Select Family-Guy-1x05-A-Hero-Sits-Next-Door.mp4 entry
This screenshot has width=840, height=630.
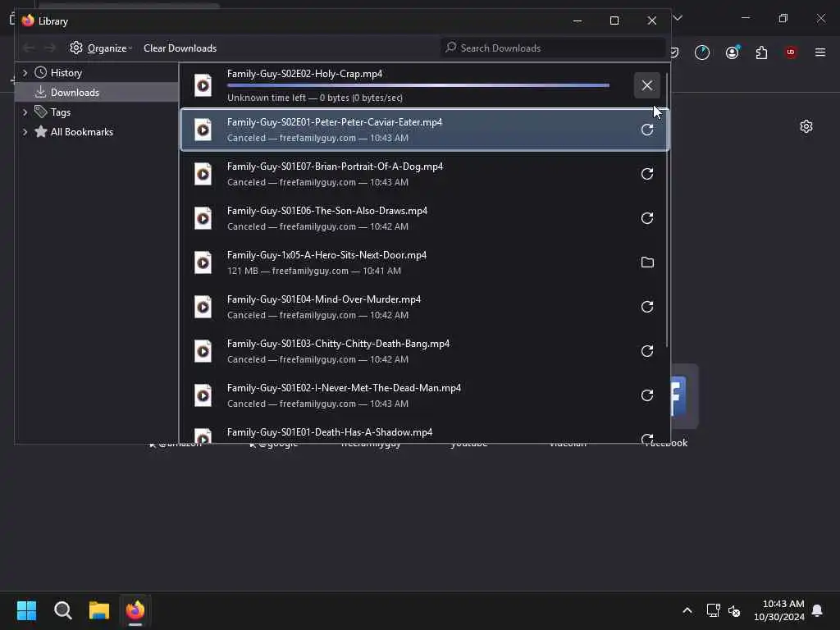pyautogui.click(x=424, y=262)
